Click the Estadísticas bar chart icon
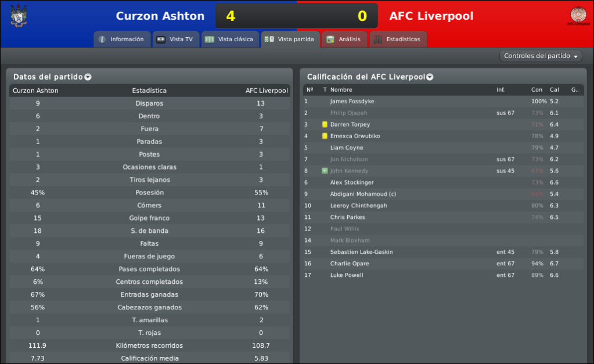Screen dimensions: 594x364 (x=377, y=39)
